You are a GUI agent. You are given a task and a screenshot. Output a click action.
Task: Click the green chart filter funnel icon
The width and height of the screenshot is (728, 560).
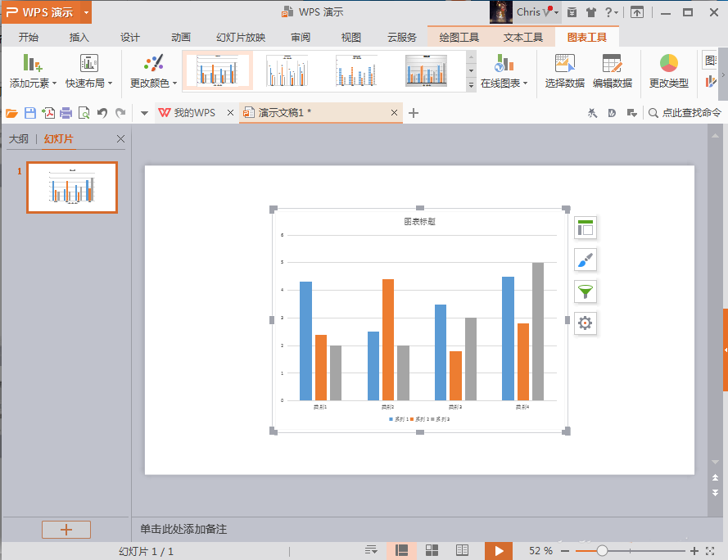point(585,291)
